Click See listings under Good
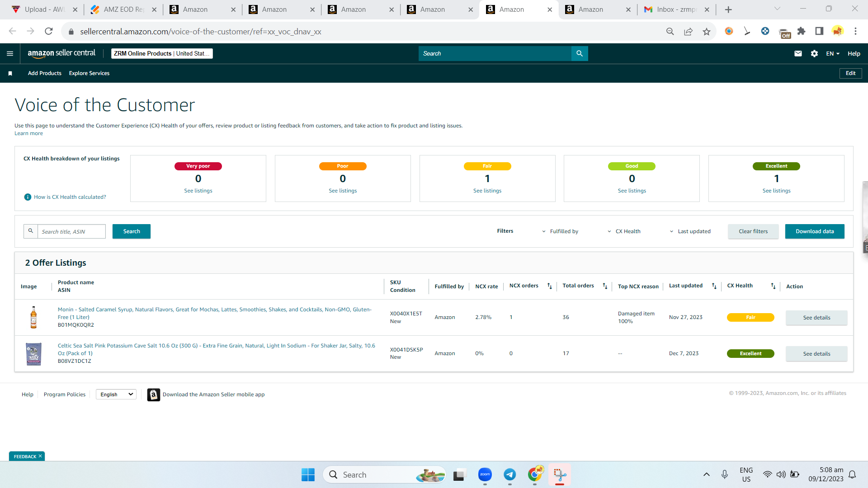 [632, 191]
